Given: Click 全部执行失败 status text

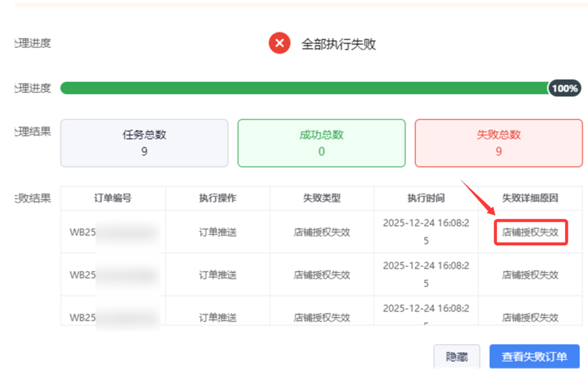Looking at the screenshot, I should click(x=338, y=44).
